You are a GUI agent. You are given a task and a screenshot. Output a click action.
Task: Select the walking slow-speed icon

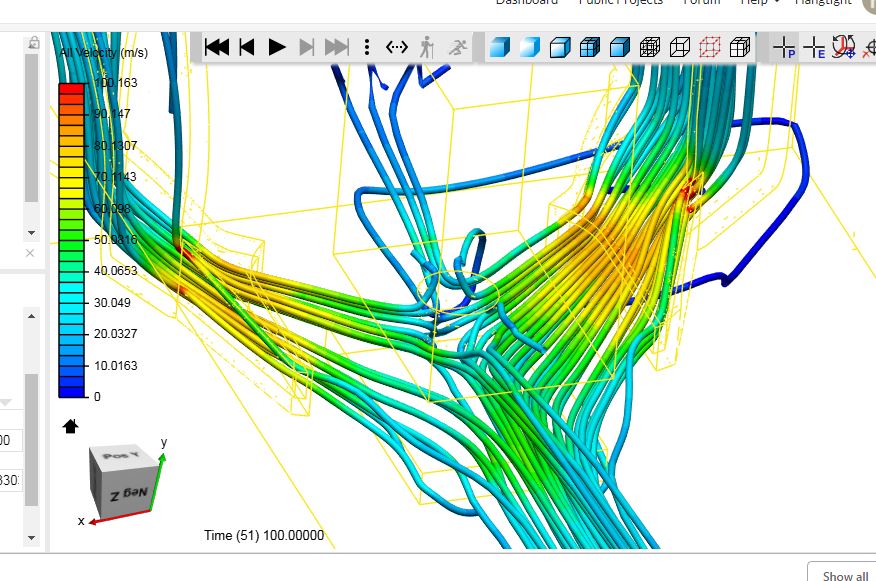click(x=427, y=47)
